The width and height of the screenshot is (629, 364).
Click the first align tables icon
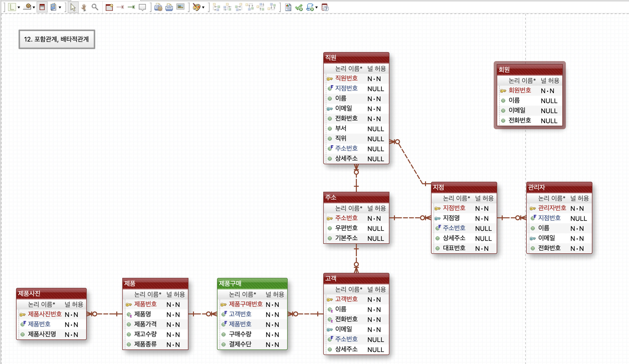[216, 7]
